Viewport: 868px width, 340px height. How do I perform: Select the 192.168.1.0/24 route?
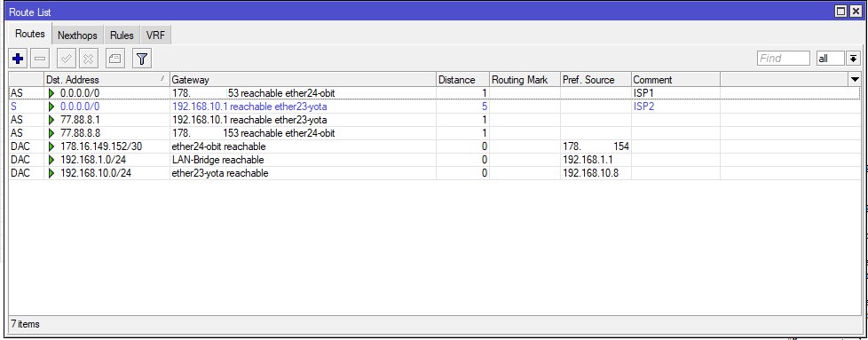click(x=435, y=160)
